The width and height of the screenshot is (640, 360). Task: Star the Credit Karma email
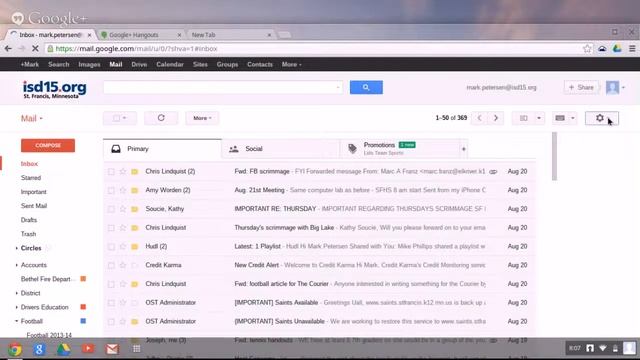[x=123, y=265]
